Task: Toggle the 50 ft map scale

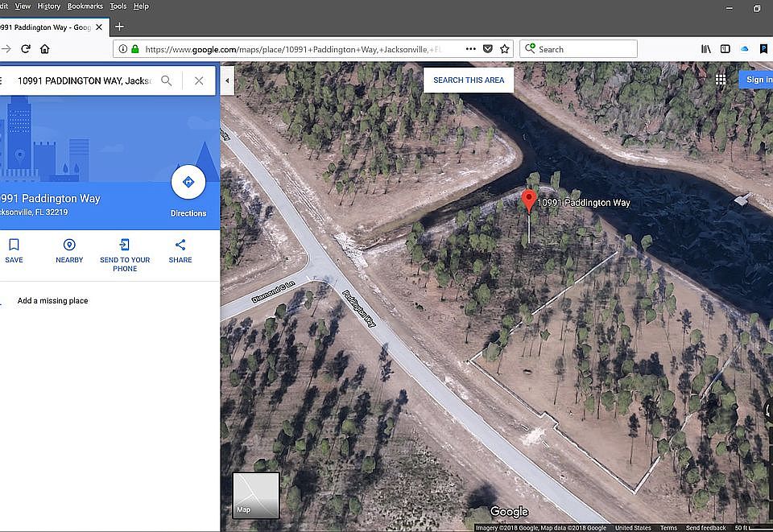Action: (752, 527)
